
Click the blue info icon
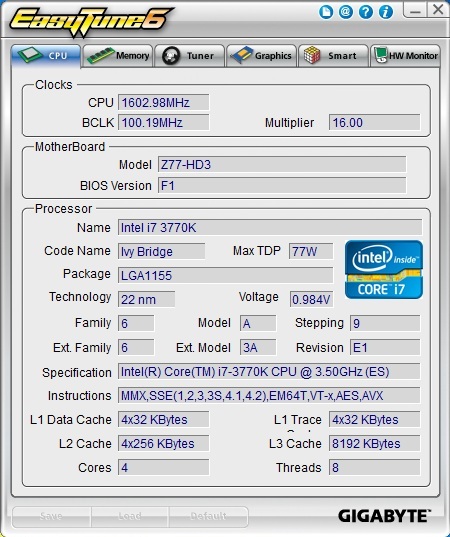[386, 12]
